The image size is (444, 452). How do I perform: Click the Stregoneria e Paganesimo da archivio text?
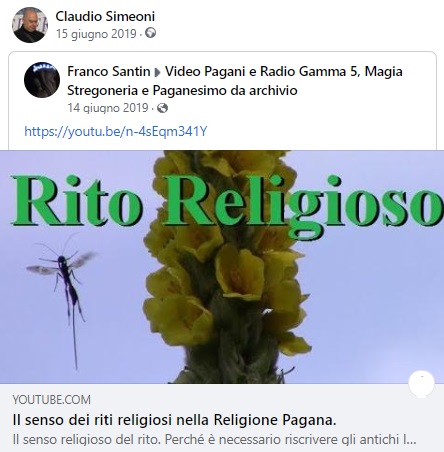click(182, 90)
